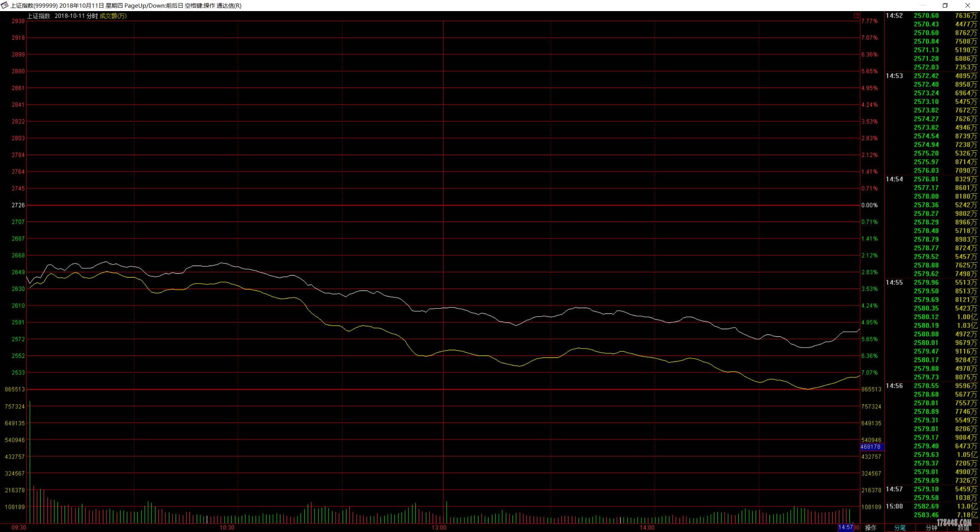Image resolution: width=980 pixels, height=532 pixels.
Task: Select the 14:55 tick row timestamp
Action: (894, 282)
